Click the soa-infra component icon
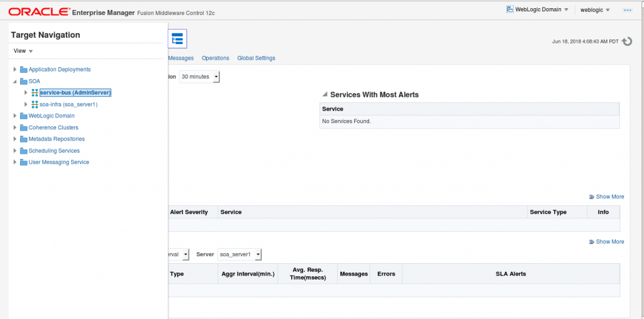 pyautogui.click(x=35, y=105)
